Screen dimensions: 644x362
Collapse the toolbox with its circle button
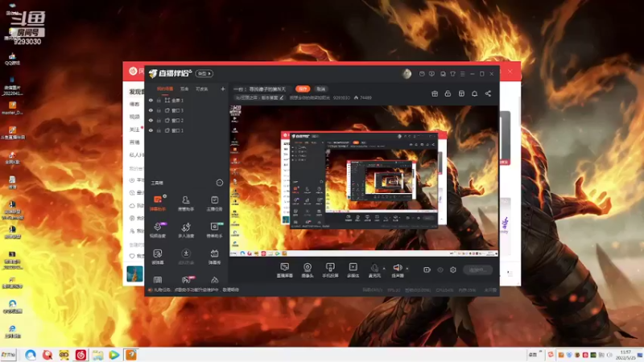219,183
